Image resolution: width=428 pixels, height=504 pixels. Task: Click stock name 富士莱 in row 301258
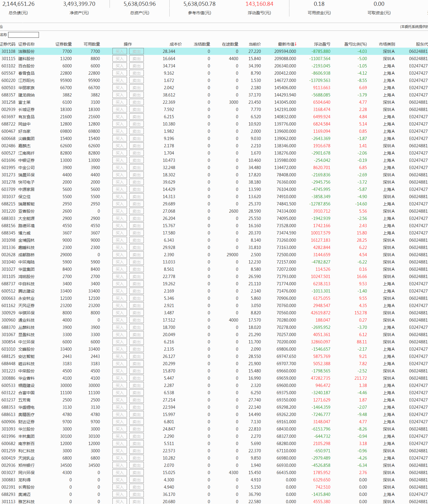tap(24, 102)
